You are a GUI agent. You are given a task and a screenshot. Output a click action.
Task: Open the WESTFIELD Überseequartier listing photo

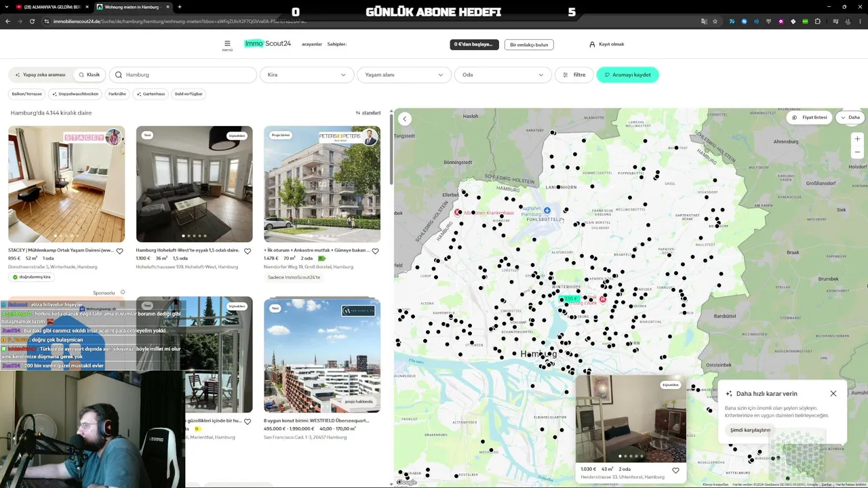coord(322,355)
